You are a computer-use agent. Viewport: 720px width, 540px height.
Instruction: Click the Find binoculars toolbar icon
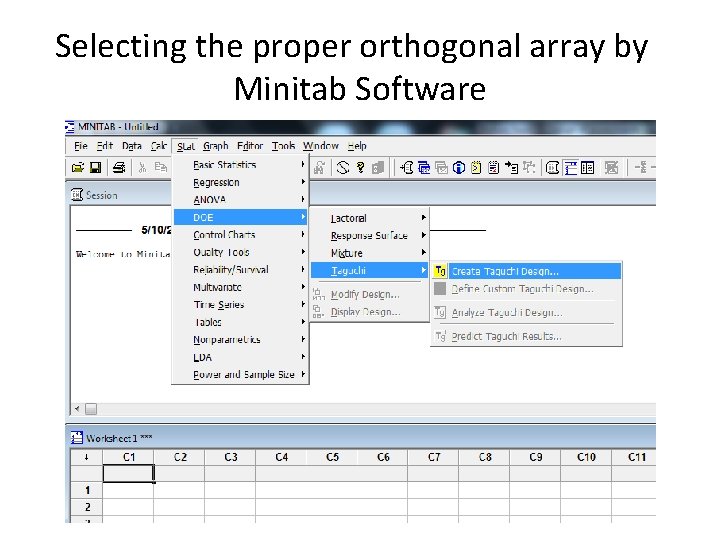click(319, 168)
